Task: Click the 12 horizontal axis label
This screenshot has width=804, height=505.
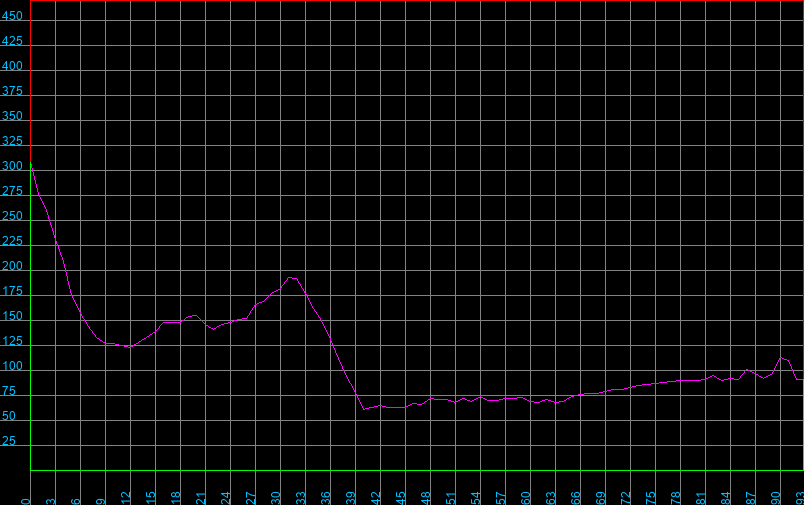Action: pos(126,498)
